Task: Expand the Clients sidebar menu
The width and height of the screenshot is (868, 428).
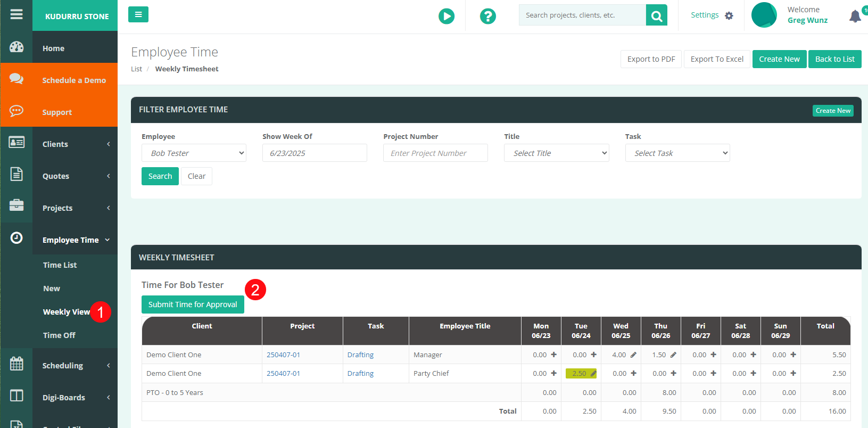Action: (x=75, y=144)
